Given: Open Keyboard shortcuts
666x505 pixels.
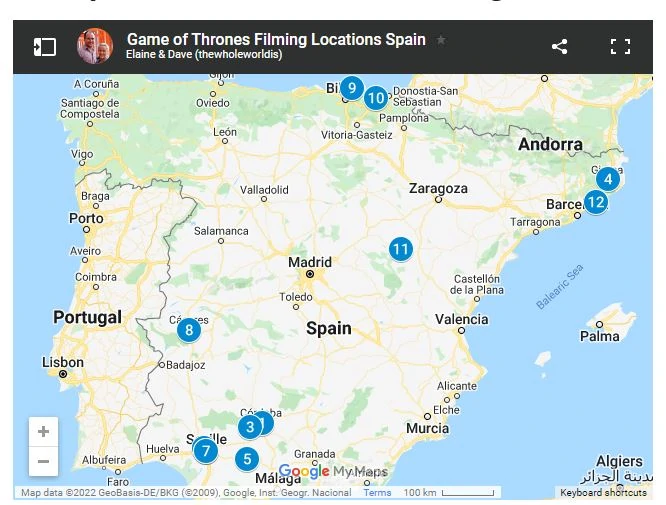Looking at the screenshot, I should click(603, 493).
